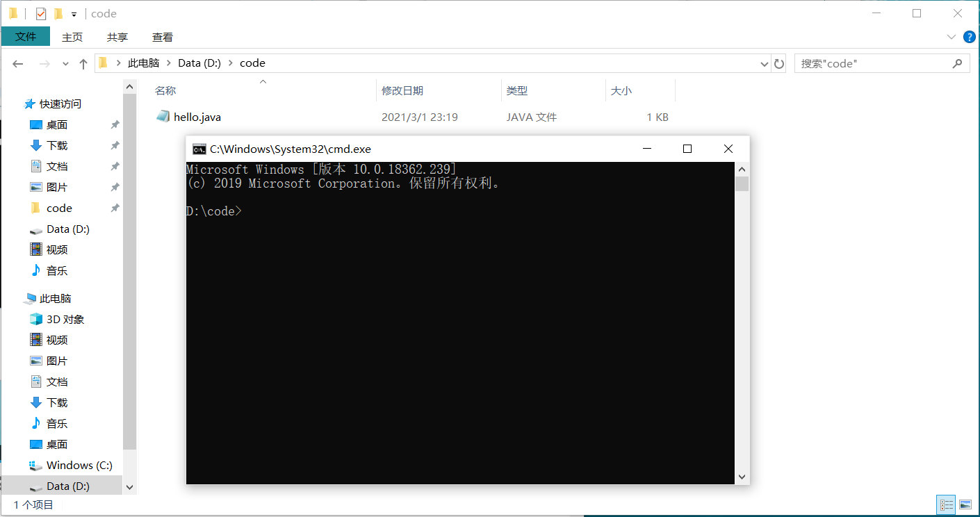Screen dimensions: 980x517
Task: Click pushpin icon next to code folder
Action: [x=115, y=208]
